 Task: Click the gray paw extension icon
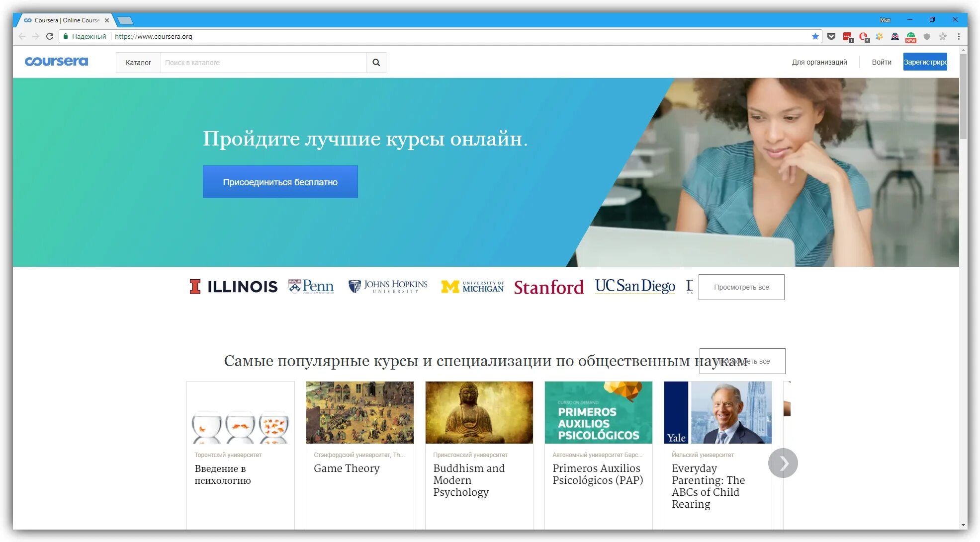pos(943,36)
